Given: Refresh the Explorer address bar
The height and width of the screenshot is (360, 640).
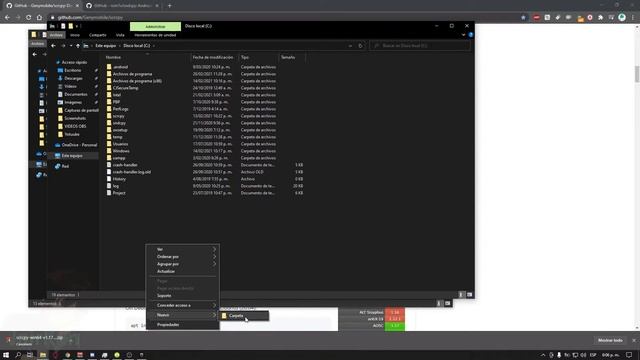Looking at the screenshot, I should pos(360,46).
